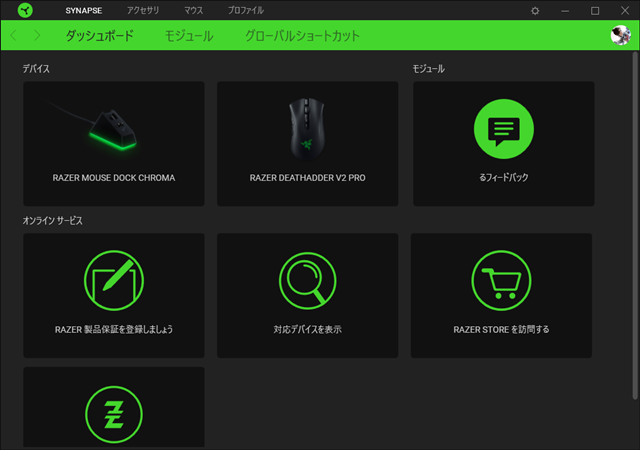
Task: Click the feedback speech bubble icon
Action: pyautogui.click(x=504, y=129)
